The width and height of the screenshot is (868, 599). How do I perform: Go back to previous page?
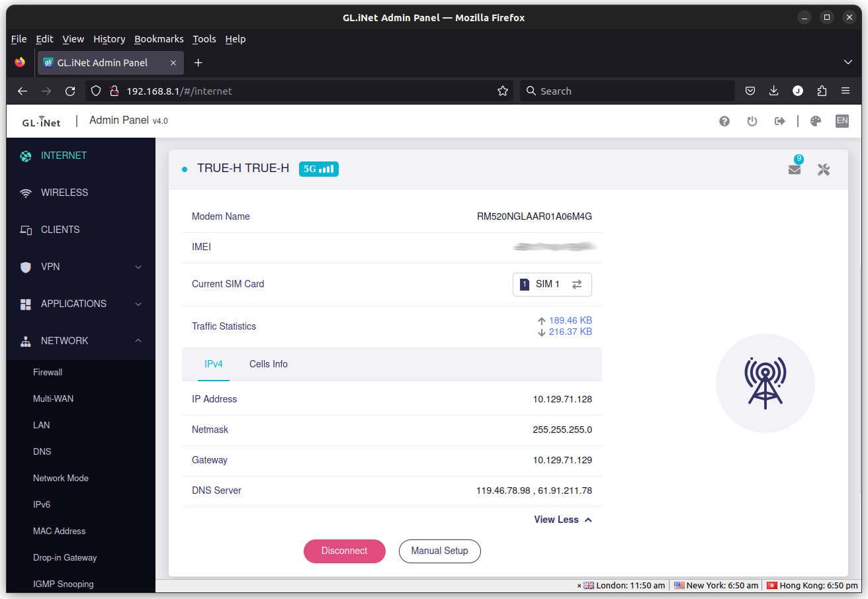pos(22,91)
